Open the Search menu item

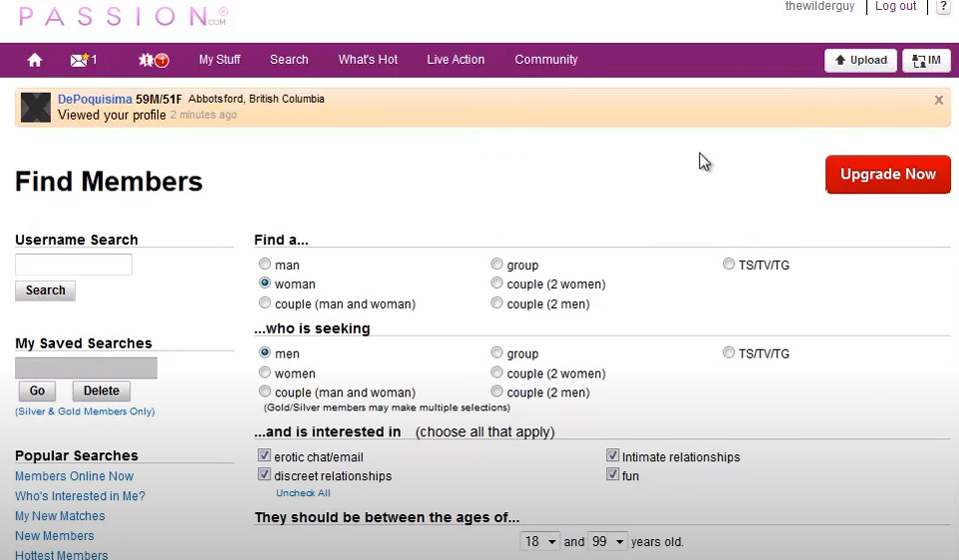pos(289,60)
